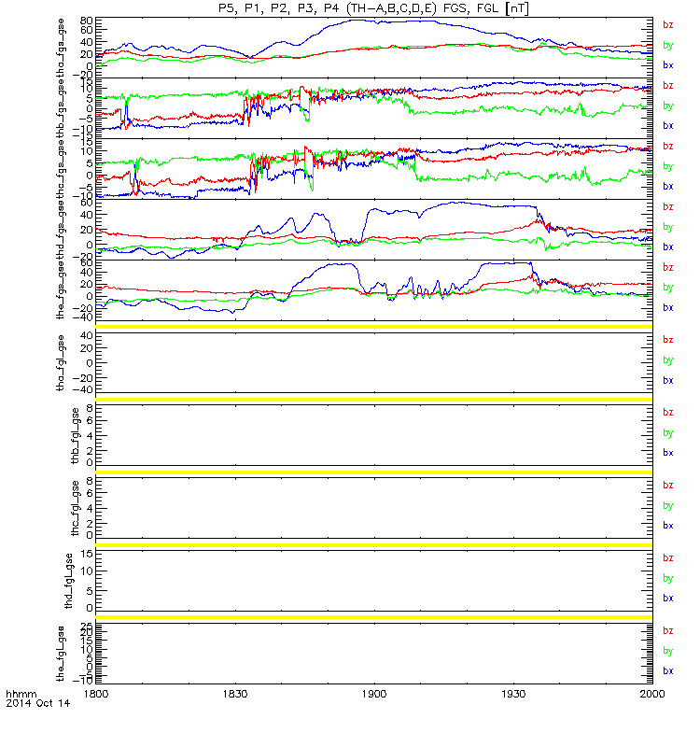Click the 2014 Oct 14 date label
The image size is (700, 747).
click(x=37, y=703)
